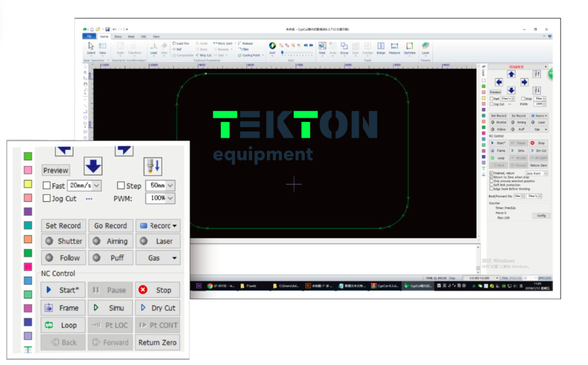588x365 pixels.
Task: Expand the Micro Joint dropdown
Action: click(x=225, y=43)
